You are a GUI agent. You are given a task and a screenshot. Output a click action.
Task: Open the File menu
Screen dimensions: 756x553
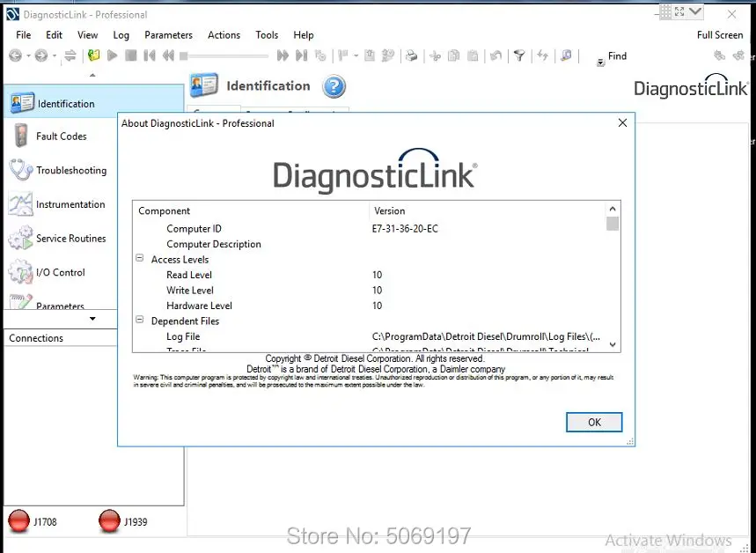click(x=23, y=34)
